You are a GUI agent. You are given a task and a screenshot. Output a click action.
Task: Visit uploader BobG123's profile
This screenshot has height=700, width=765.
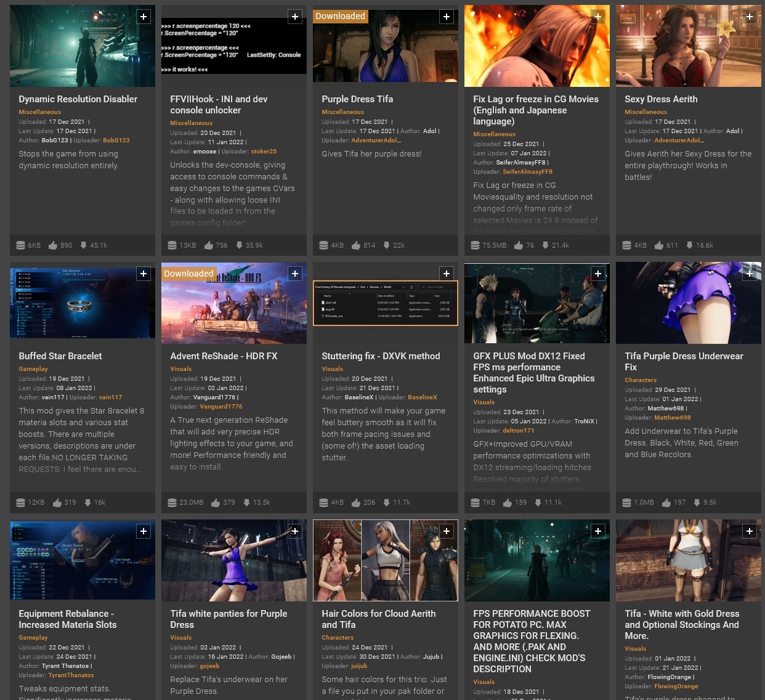[116, 140]
